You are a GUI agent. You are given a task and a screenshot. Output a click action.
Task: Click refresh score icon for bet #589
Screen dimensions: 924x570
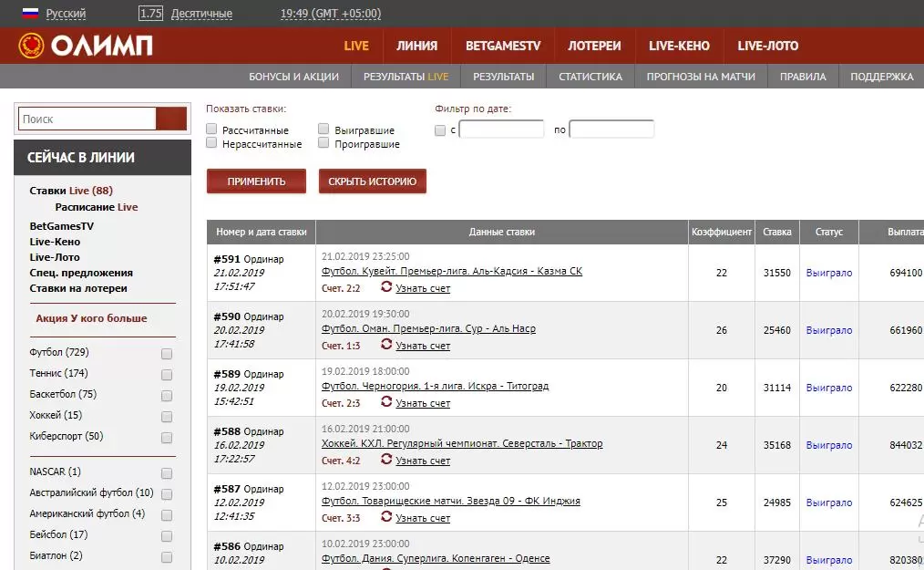pyautogui.click(x=386, y=402)
